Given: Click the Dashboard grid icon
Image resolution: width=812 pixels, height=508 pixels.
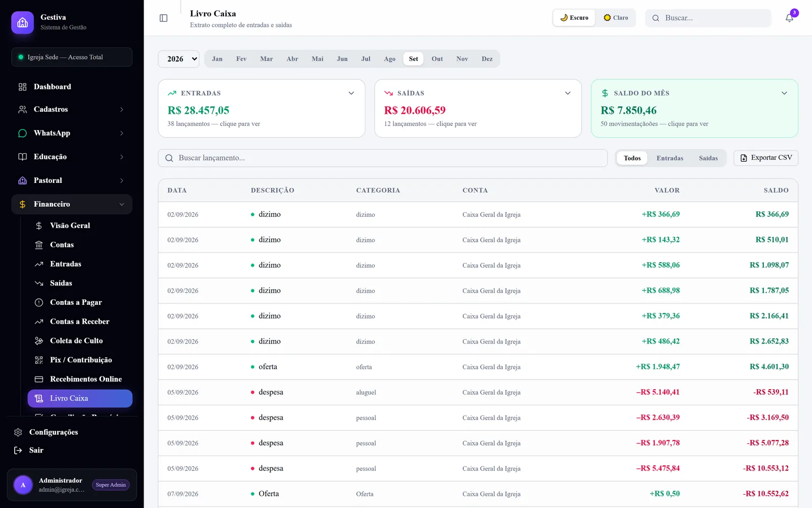Looking at the screenshot, I should pyautogui.click(x=22, y=87).
